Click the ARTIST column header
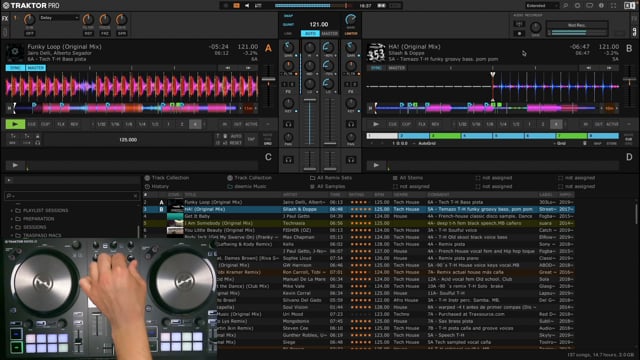This screenshot has height=360, width=640. click(x=290, y=195)
